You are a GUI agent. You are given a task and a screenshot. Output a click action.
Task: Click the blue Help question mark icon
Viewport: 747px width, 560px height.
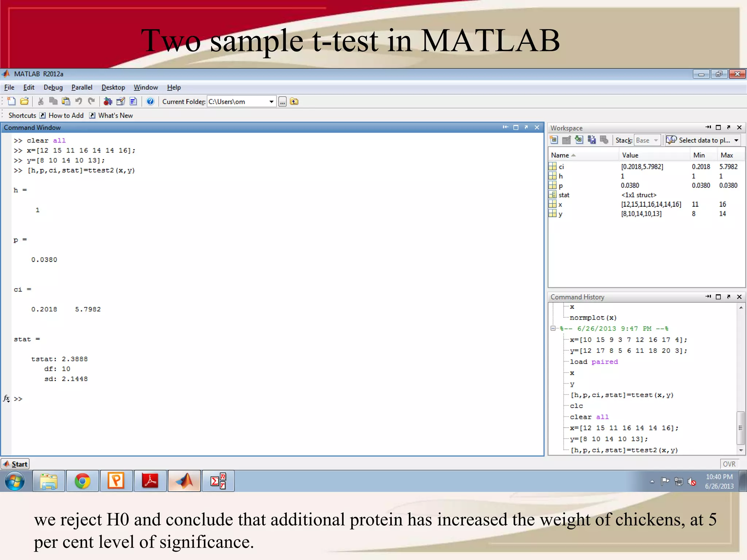(150, 101)
